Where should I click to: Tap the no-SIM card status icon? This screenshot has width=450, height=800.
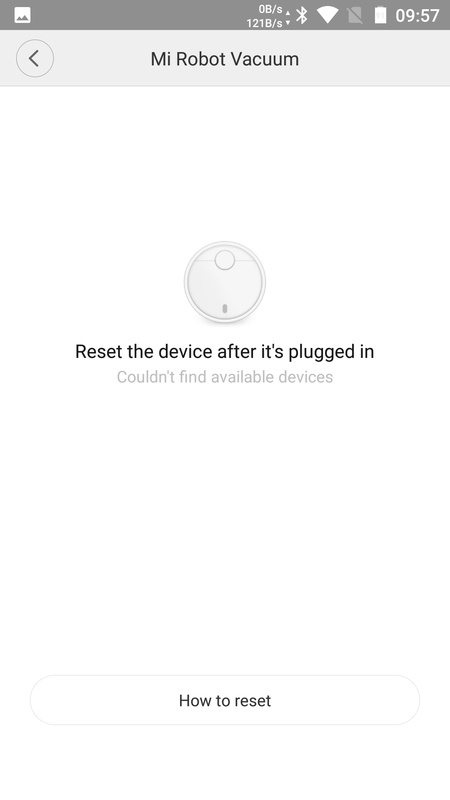pyautogui.click(x=355, y=15)
